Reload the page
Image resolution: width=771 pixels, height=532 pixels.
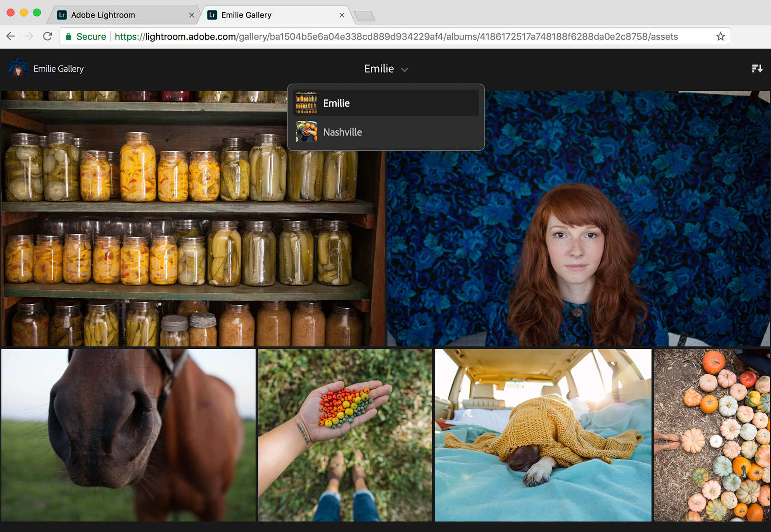pyautogui.click(x=47, y=36)
